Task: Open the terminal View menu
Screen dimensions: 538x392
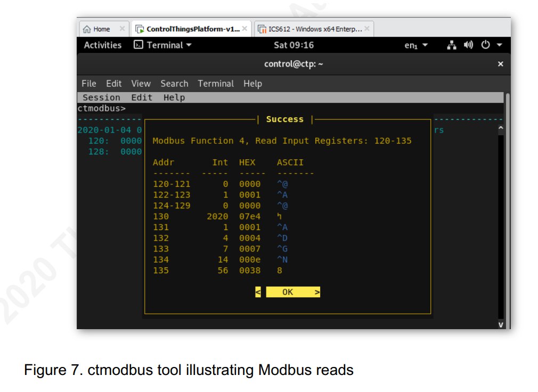Action: [141, 84]
